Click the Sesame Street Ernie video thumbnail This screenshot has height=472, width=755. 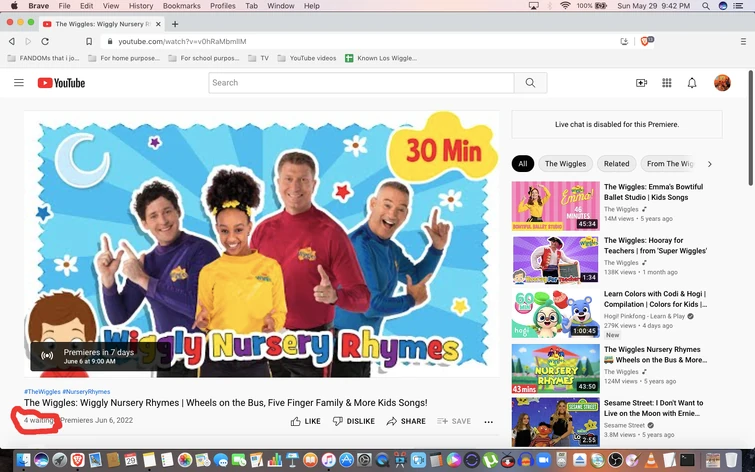(555, 422)
